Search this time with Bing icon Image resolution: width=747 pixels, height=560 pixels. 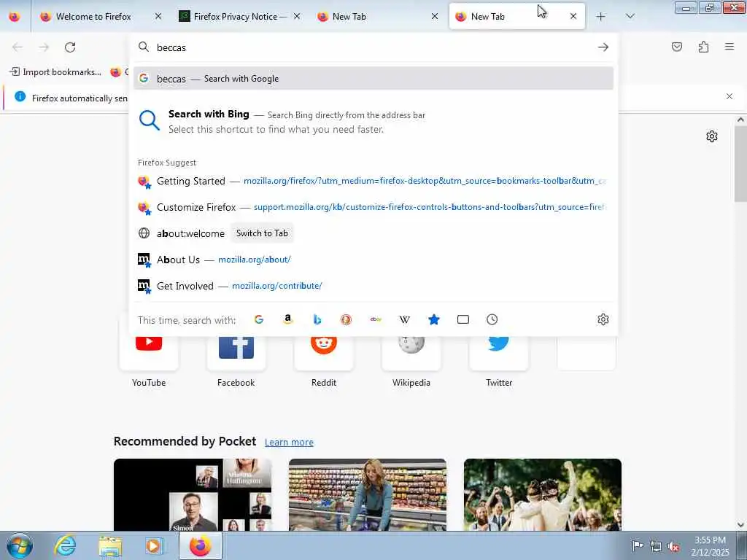(x=317, y=319)
